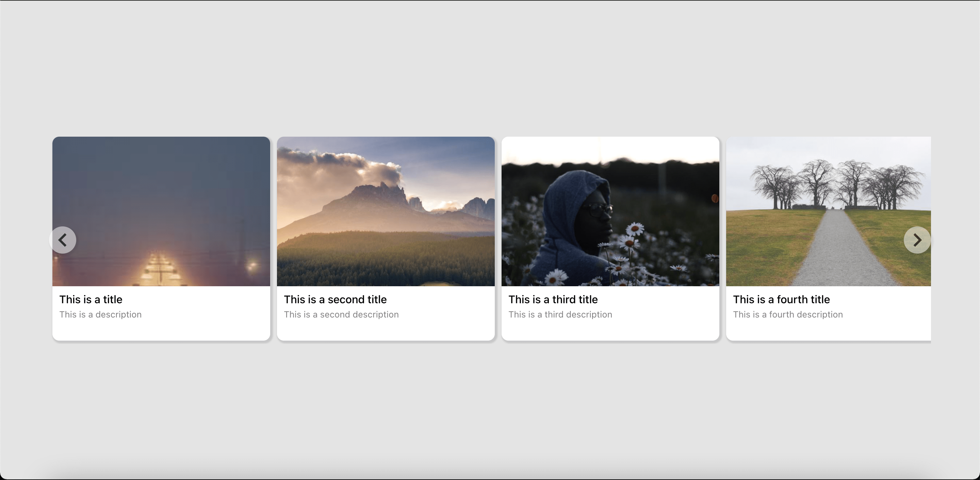The width and height of the screenshot is (980, 480).
Task: Click 'This is a description' text
Action: click(100, 315)
